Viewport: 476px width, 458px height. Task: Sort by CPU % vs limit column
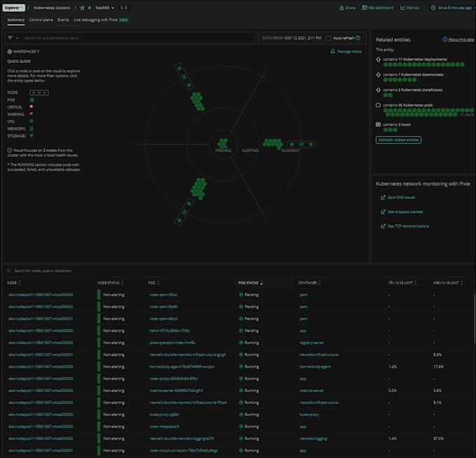coord(402,283)
